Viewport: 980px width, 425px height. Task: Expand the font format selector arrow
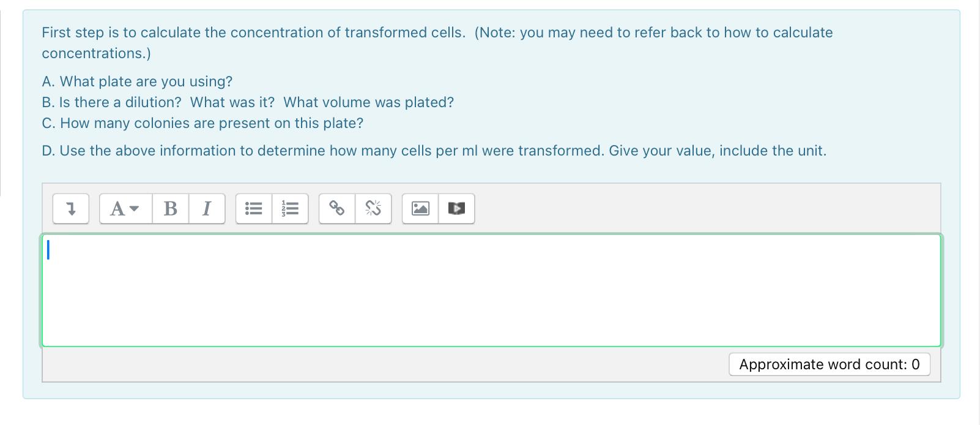[x=135, y=209]
